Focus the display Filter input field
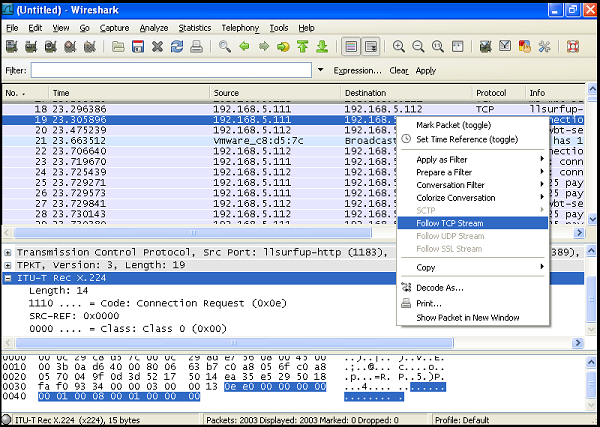This screenshot has width=600, height=427. click(x=171, y=70)
